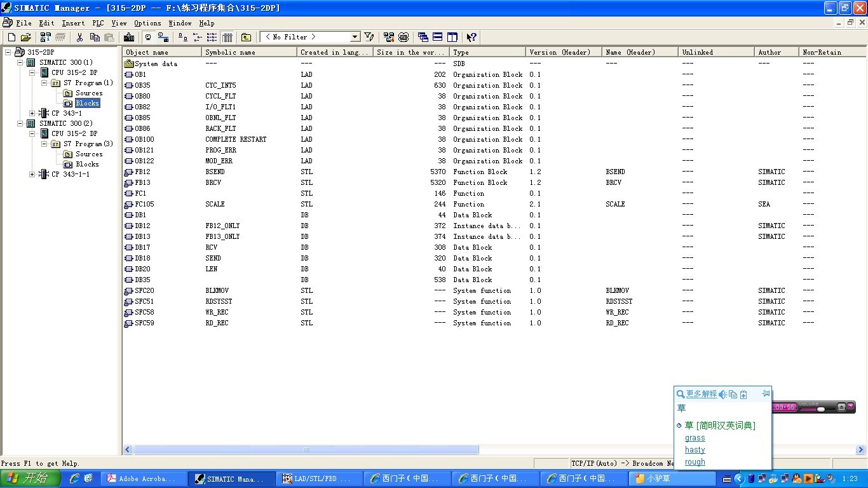Screen dimensions: 868x488
Task: Select Small Icons view button
Action: coord(198,37)
